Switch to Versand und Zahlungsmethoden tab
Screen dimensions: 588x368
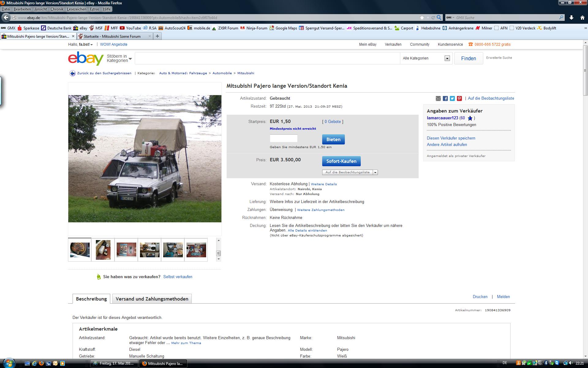(152, 299)
